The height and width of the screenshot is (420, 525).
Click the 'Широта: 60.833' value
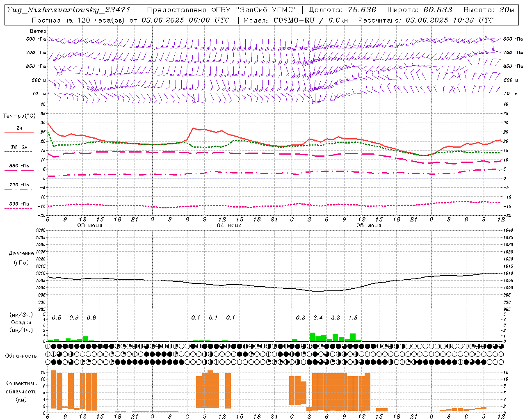click(420, 10)
